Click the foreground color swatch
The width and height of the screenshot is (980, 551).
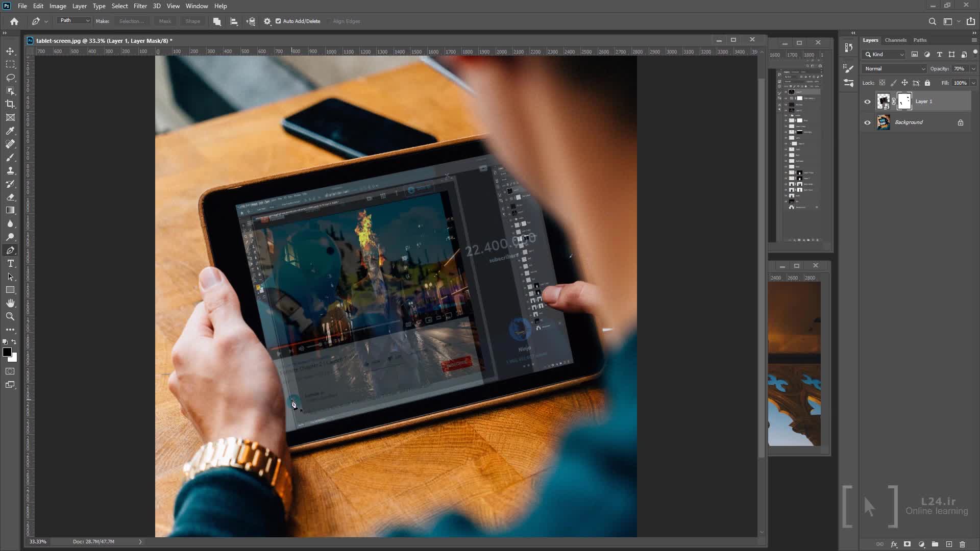click(x=7, y=352)
